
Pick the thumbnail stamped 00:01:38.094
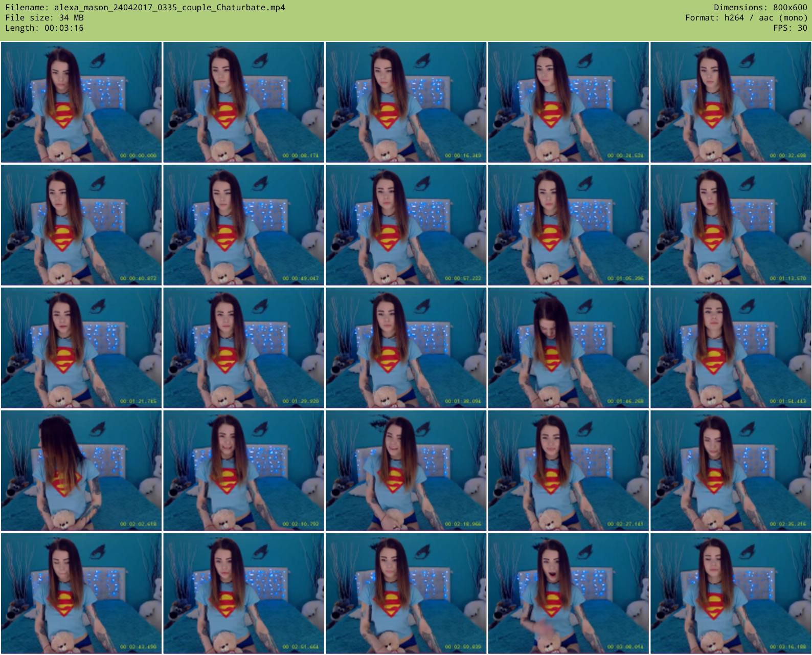pyautogui.click(x=406, y=348)
